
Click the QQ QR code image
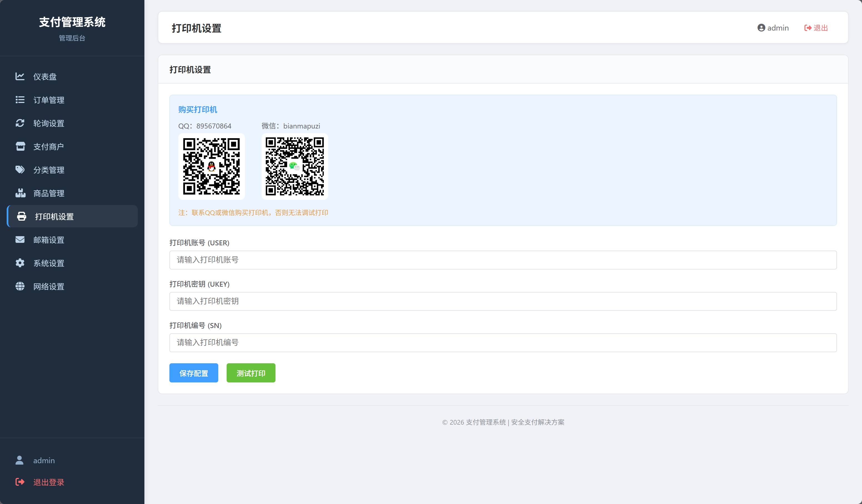[211, 167]
